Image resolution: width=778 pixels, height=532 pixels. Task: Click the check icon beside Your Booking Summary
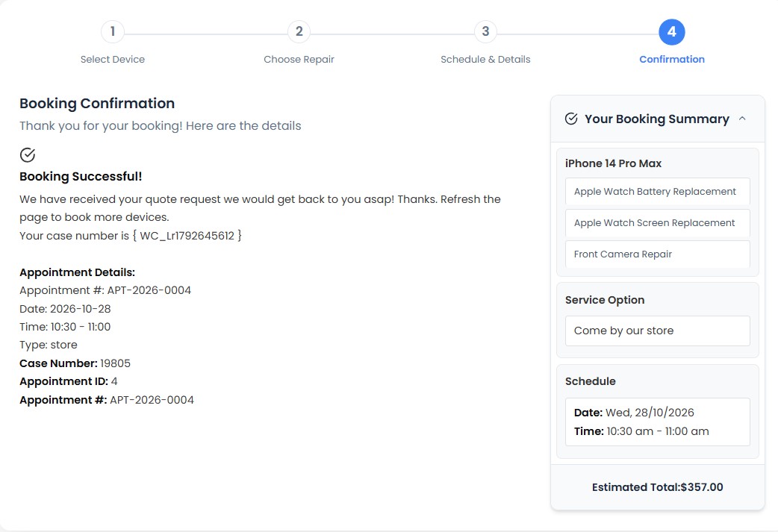571,119
